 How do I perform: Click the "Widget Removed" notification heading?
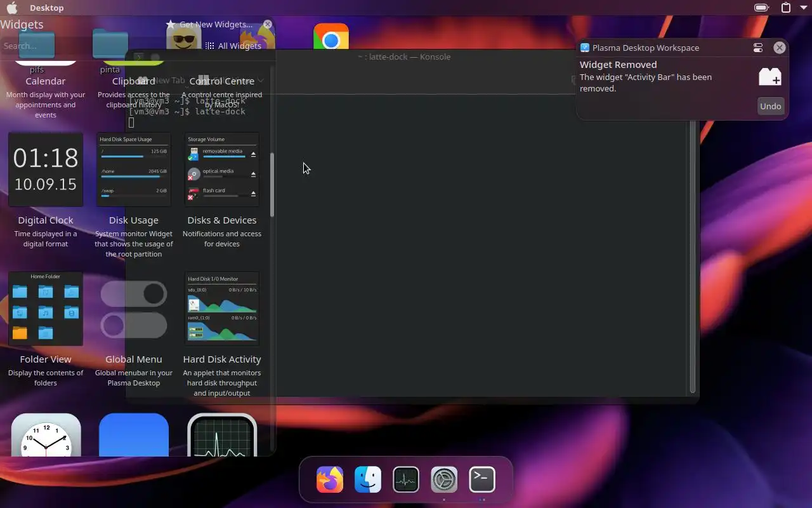(618, 65)
